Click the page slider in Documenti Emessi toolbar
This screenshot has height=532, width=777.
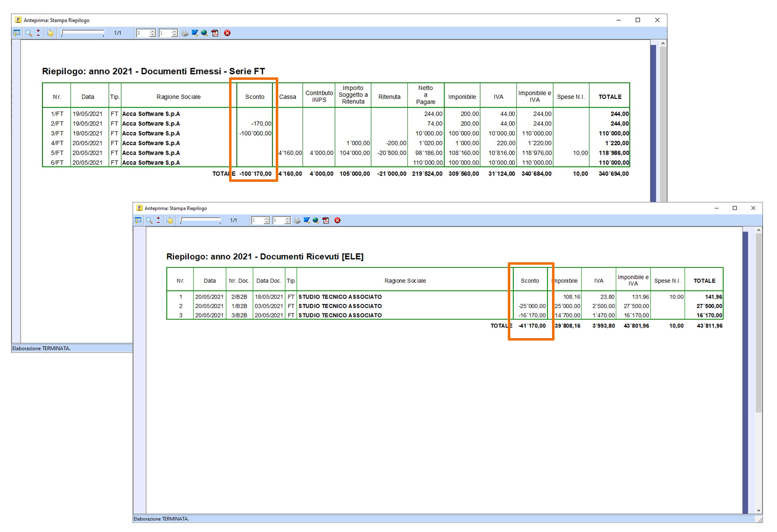(x=83, y=33)
